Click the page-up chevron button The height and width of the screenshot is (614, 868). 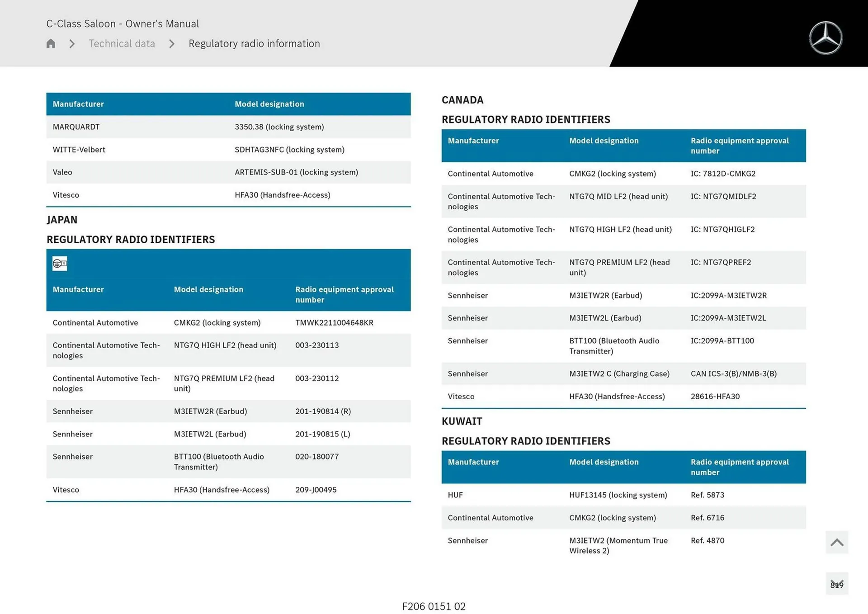836,542
